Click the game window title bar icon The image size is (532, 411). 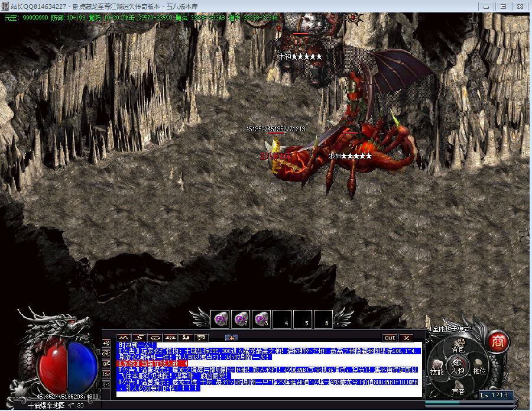pyautogui.click(x=5, y=7)
